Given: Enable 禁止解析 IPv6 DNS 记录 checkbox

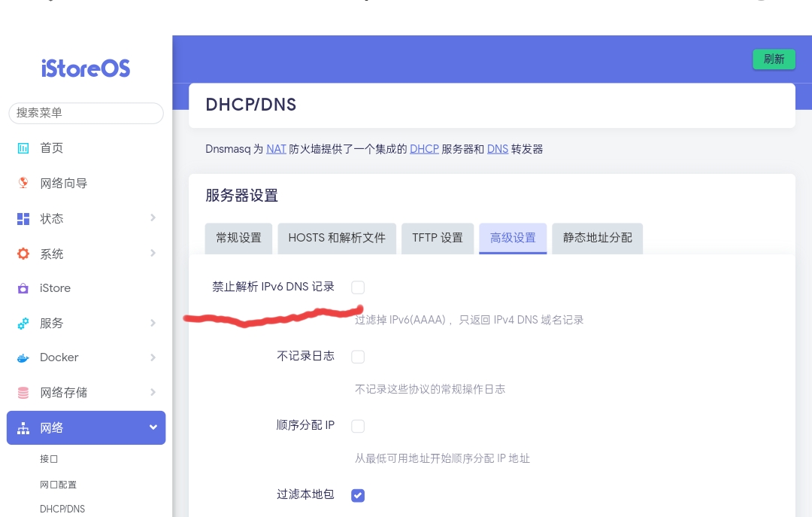Looking at the screenshot, I should tap(358, 287).
